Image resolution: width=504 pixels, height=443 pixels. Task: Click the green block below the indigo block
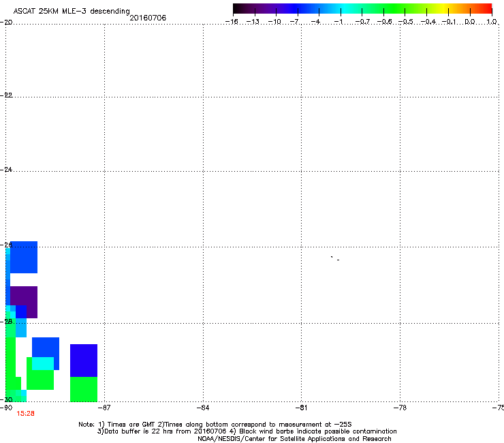(x=84, y=389)
